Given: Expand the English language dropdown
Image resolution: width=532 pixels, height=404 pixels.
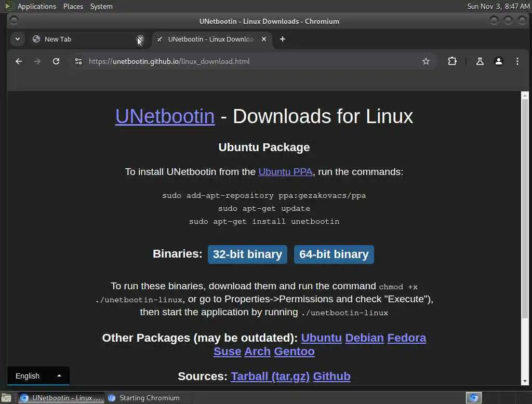Looking at the screenshot, I should pos(38,376).
